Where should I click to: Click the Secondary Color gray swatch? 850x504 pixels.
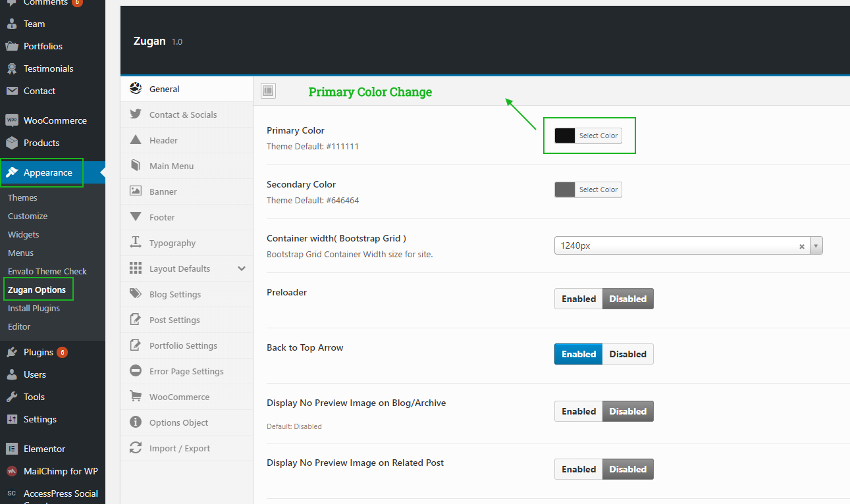click(x=565, y=189)
